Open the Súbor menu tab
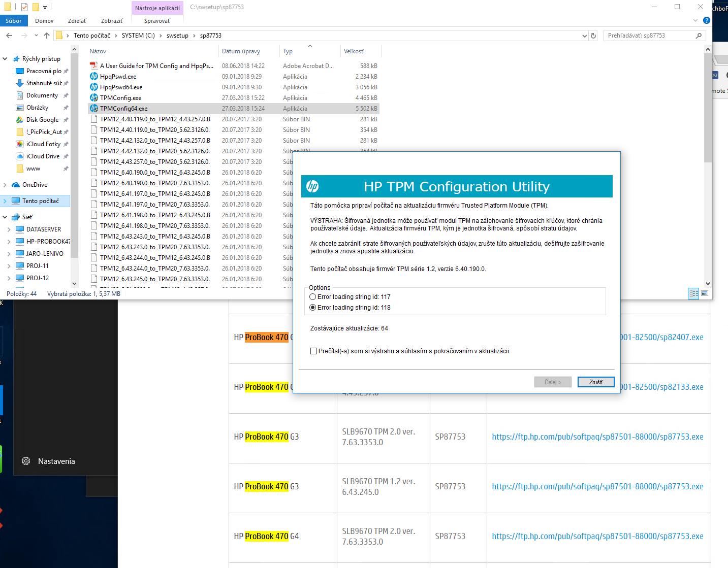Viewport: 728px width, 568px height. click(x=14, y=21)
